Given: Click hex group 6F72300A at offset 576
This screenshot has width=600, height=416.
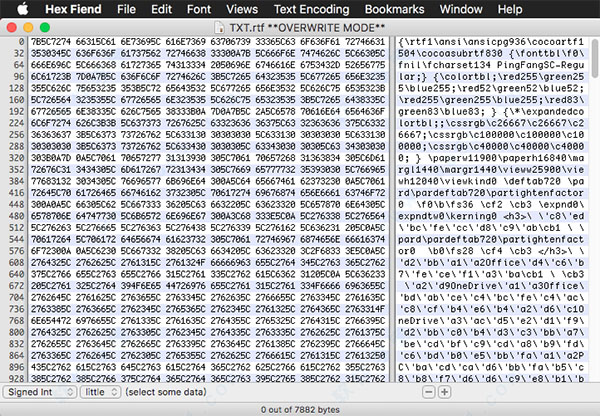Looking at the screenshot, I should [x=51, y=251].
